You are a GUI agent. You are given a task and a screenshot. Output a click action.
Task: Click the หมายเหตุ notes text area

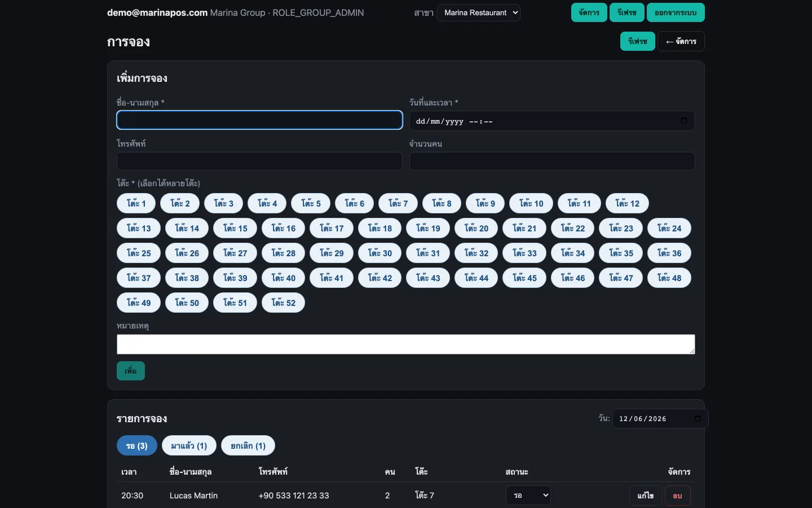[406, 344]
